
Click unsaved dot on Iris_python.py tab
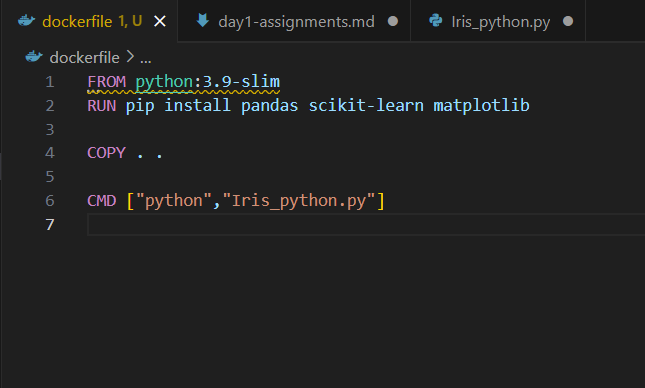(x=568, y=21)
